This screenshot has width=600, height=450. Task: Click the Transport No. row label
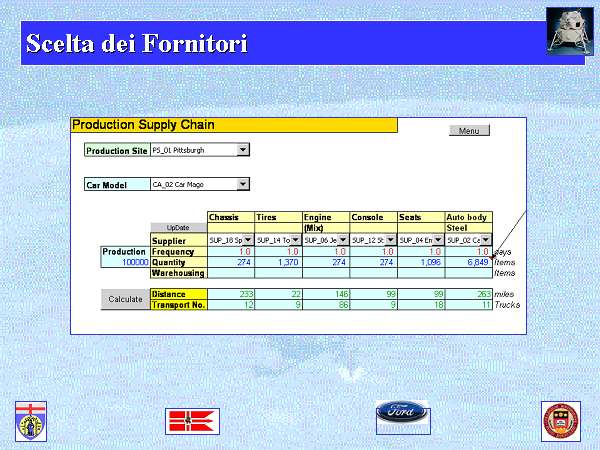click(x=178, y=305)
